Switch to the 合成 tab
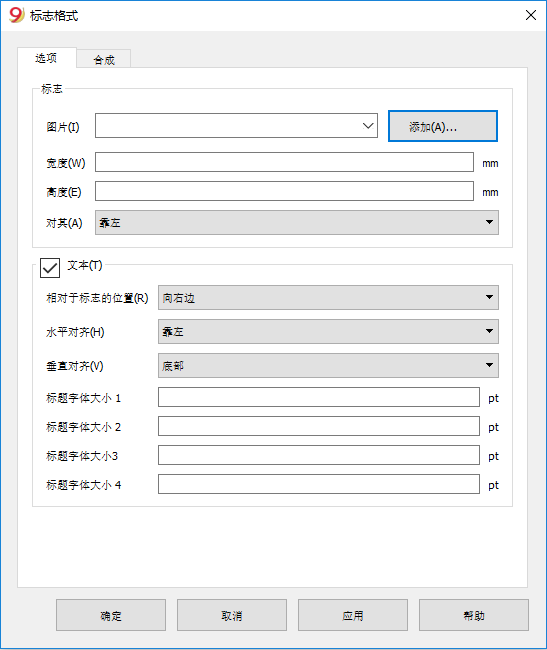The height and width of the screenshot is (650, 547). click(x=104, y=60)
